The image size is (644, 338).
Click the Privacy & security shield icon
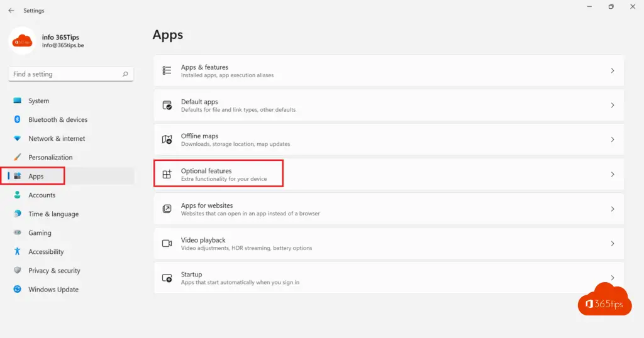tap(17, 271)
